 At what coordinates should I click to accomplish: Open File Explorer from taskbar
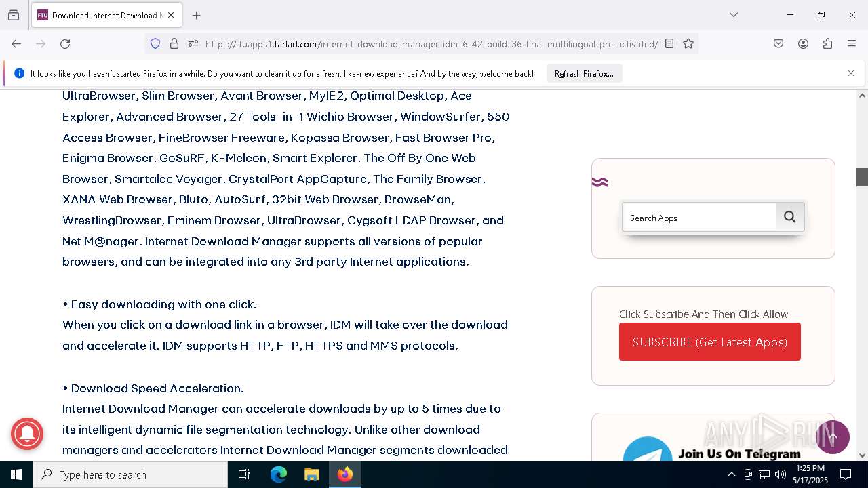click(x=311, y=474)
